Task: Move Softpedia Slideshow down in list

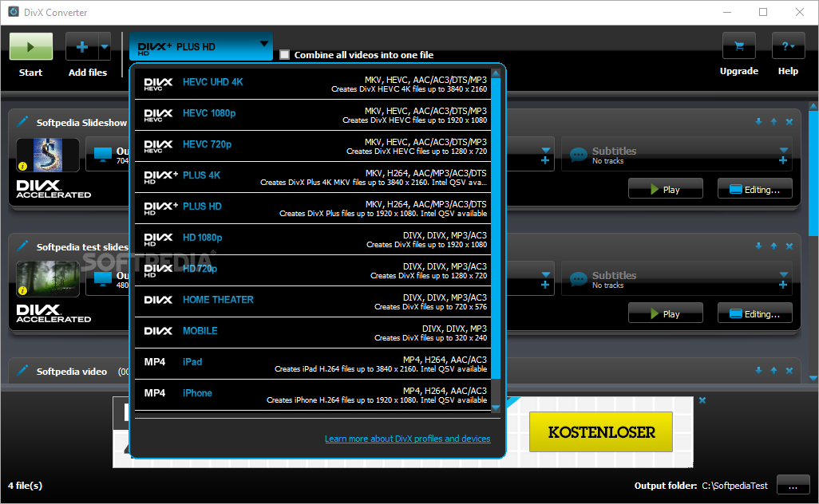Action: (x=758, y=121)
